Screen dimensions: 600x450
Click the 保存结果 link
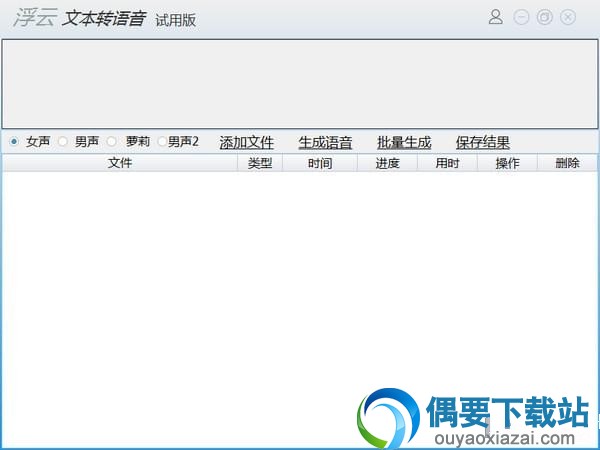click(483, 143)
